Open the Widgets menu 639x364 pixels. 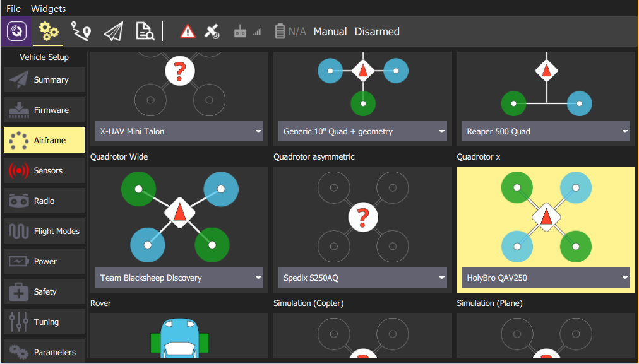[x=48, y=9]
